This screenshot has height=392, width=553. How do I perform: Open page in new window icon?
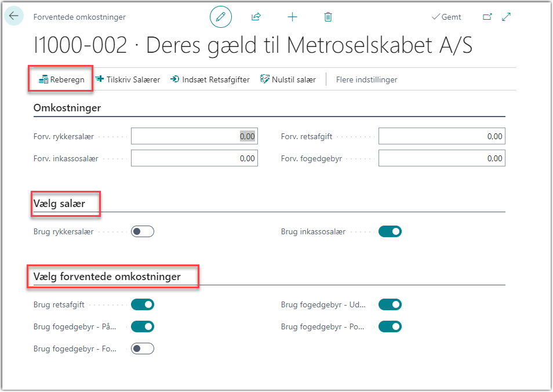tap(487, 17)
